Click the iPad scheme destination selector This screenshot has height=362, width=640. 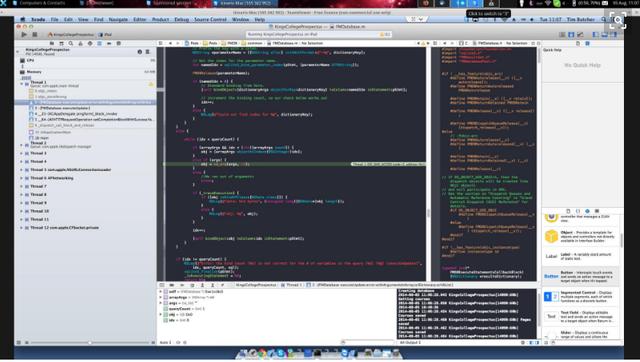coord(106,35)
